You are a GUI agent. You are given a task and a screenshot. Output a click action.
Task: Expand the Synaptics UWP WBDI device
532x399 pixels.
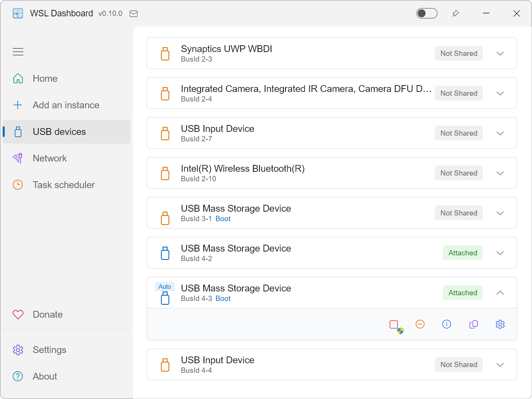(500, 54)
